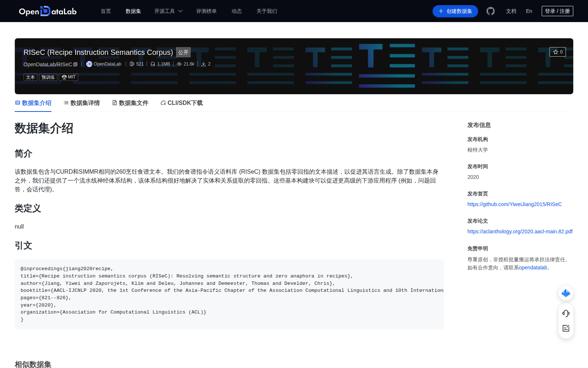Click the MIT license tag
This screenshot has width=588, height=368.
(69, 77)
